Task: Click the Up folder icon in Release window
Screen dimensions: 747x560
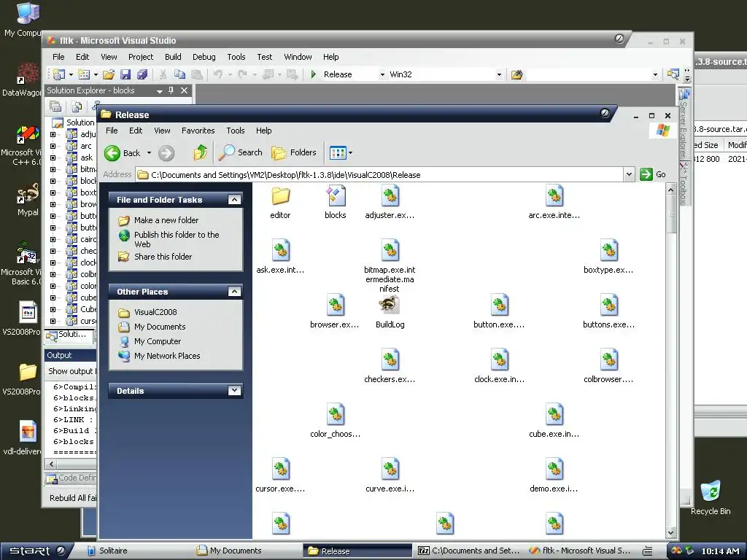Action: [201, 153]
